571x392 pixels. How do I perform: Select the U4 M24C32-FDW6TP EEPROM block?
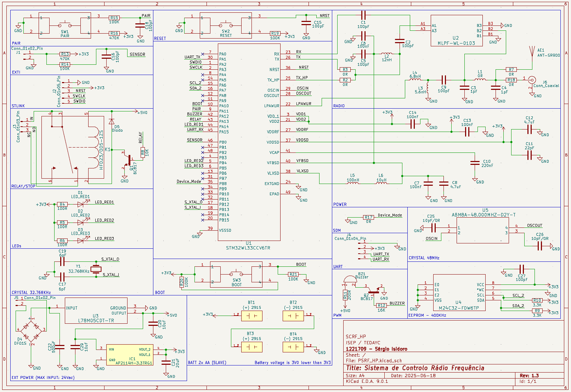[x=459, y=292]
